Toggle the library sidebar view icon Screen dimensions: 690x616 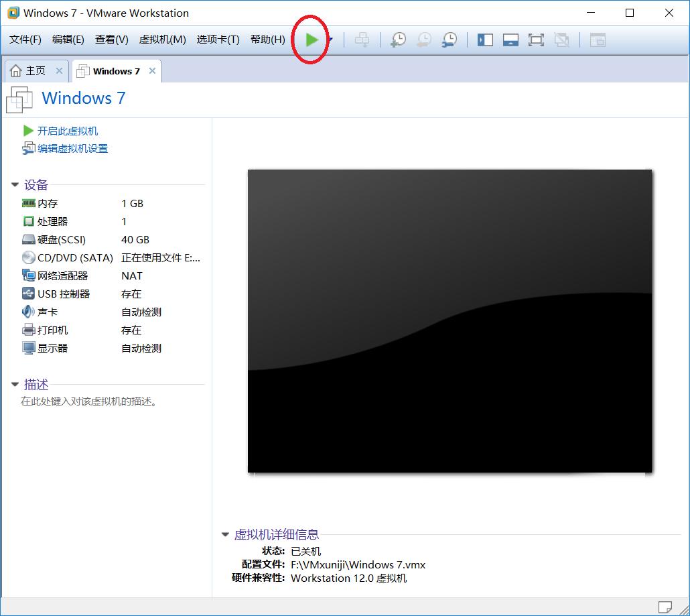pos(485,40)
